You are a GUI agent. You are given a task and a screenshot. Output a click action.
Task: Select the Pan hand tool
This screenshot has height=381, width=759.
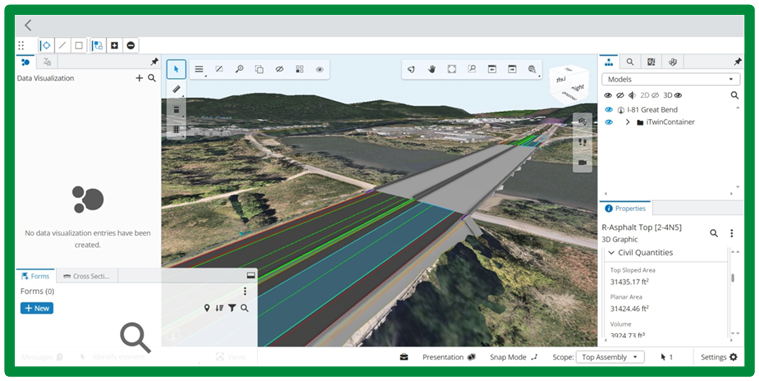click(x=431, y=69)
